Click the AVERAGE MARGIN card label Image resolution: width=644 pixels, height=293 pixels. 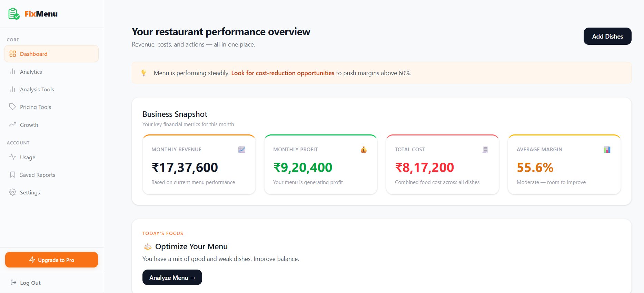tap(539, 150)
